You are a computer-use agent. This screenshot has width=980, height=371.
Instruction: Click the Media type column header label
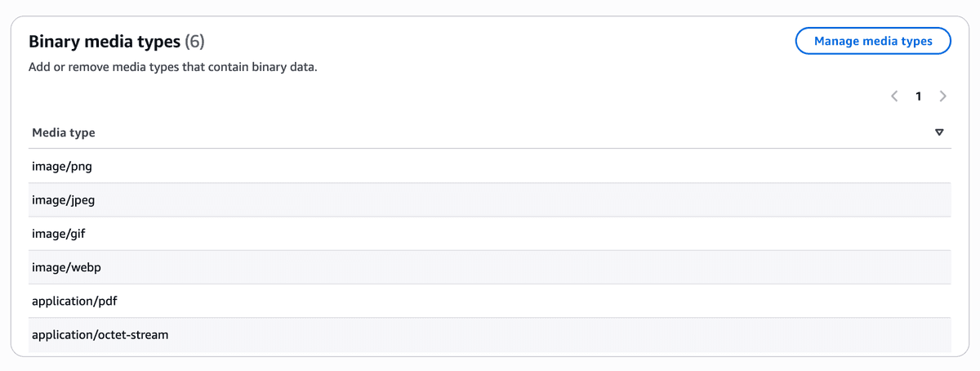[64, 132]
